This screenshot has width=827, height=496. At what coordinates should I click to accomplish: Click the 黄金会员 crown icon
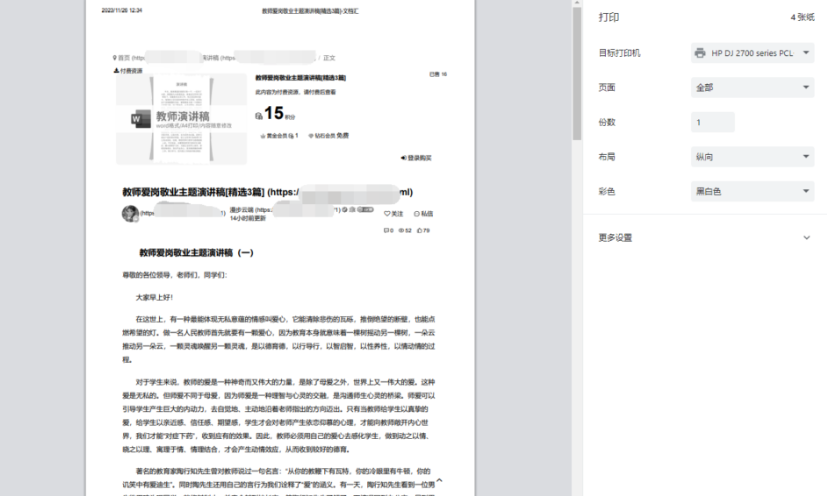click(263, 136)
